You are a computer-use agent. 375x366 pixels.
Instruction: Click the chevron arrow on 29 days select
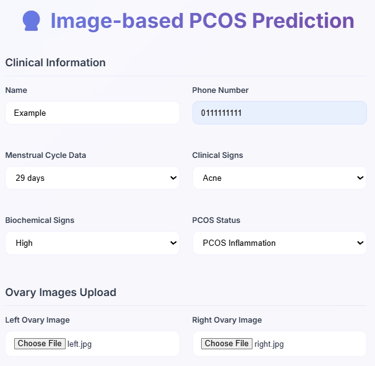[173, 178]
